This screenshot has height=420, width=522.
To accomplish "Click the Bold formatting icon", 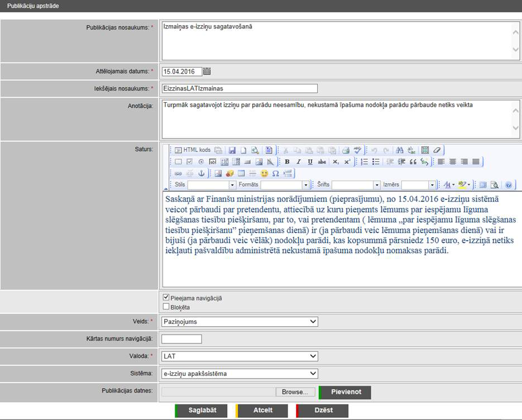I will pos(287,162).
